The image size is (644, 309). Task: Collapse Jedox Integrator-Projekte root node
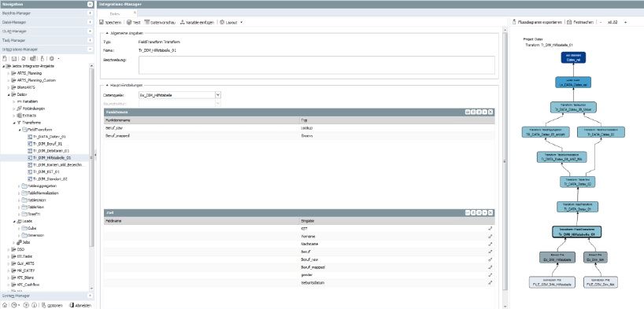tap(4, 66)
